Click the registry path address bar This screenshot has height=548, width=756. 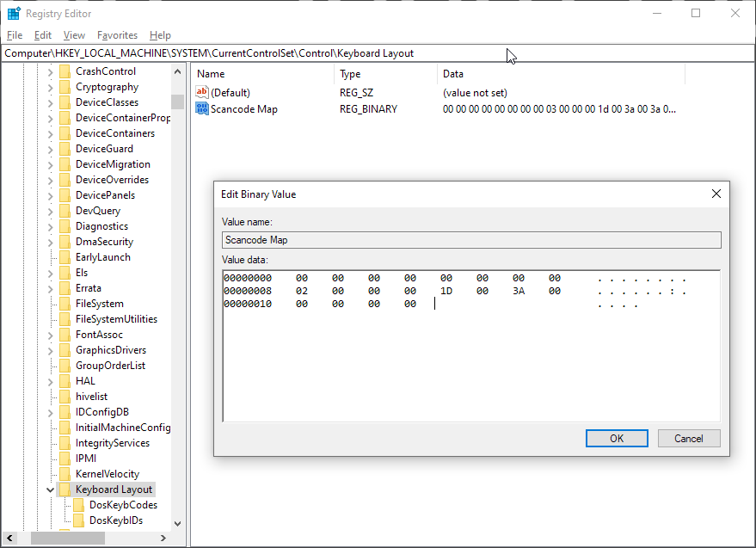tap(378, 53)
